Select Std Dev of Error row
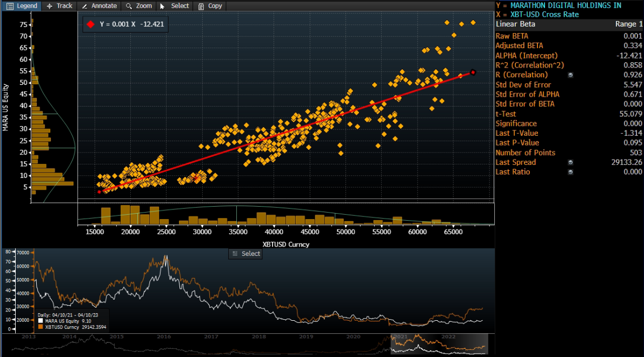 568,84
